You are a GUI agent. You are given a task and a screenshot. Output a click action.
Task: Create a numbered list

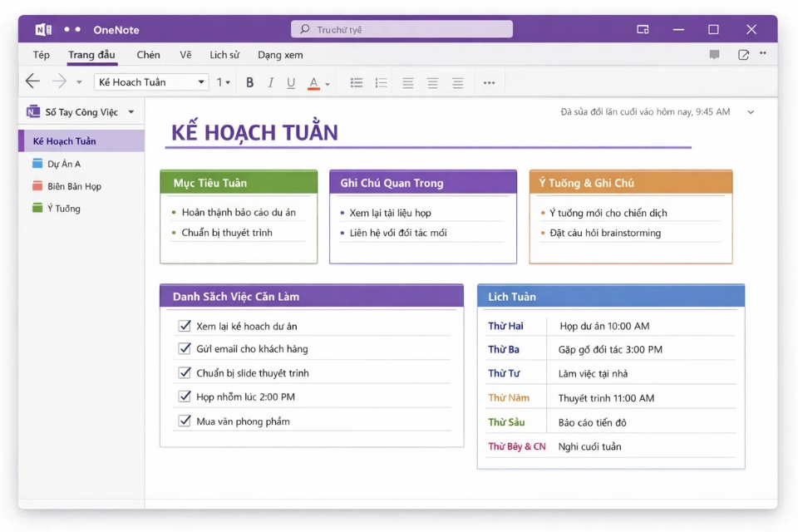(x=381, y=81)
